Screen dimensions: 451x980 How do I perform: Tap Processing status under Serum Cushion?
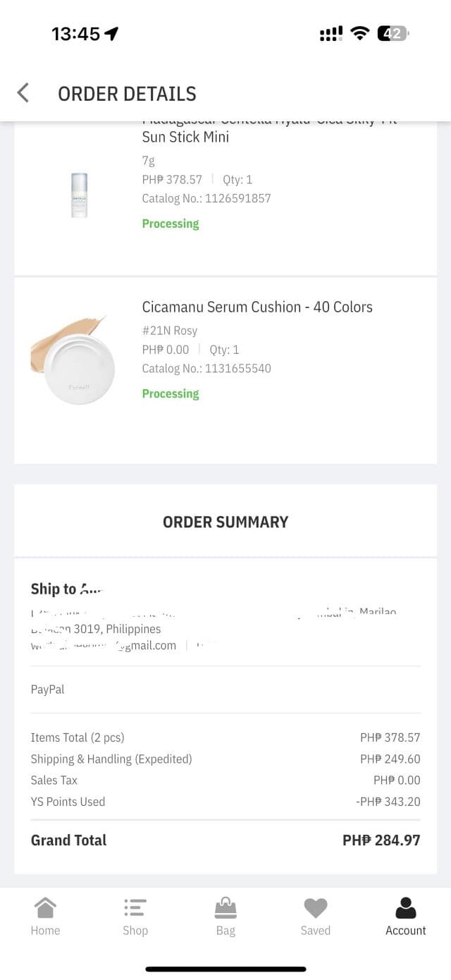[x=171, y=393]
